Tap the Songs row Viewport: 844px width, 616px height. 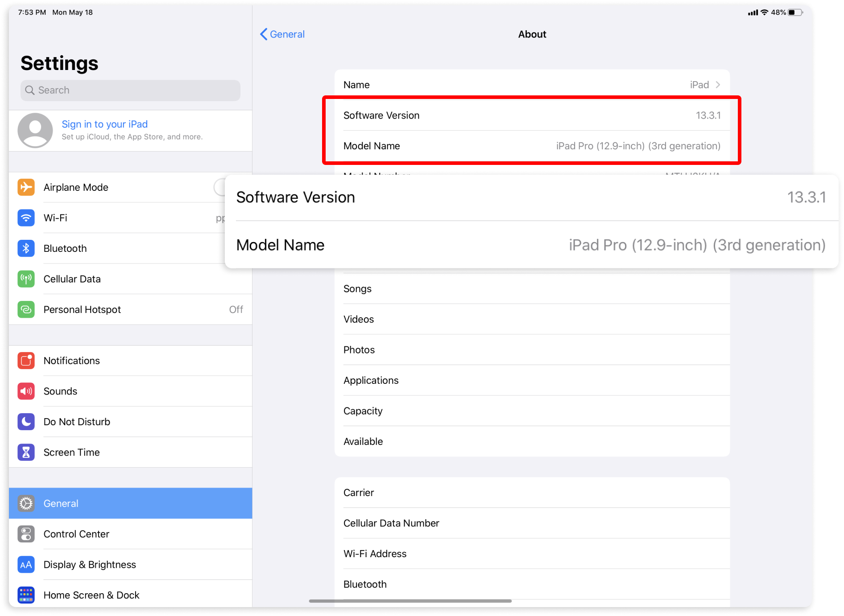tap(532, 289)
